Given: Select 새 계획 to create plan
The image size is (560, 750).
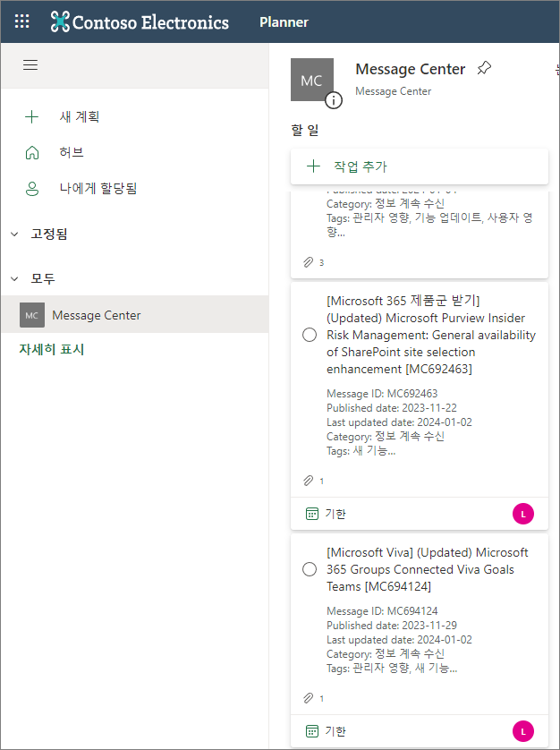Looking at the screenshot, I should coord(80,116).
